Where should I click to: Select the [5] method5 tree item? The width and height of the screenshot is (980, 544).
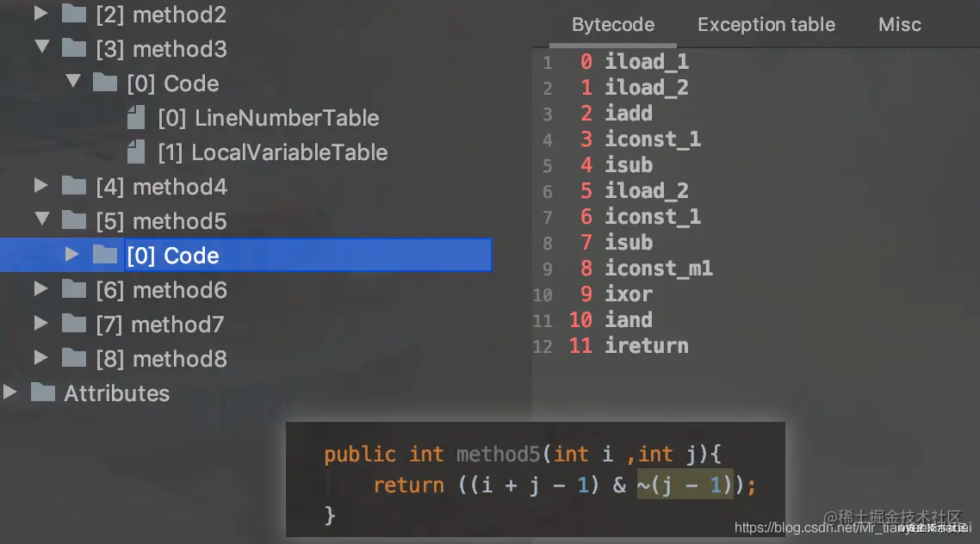point(161,221)
